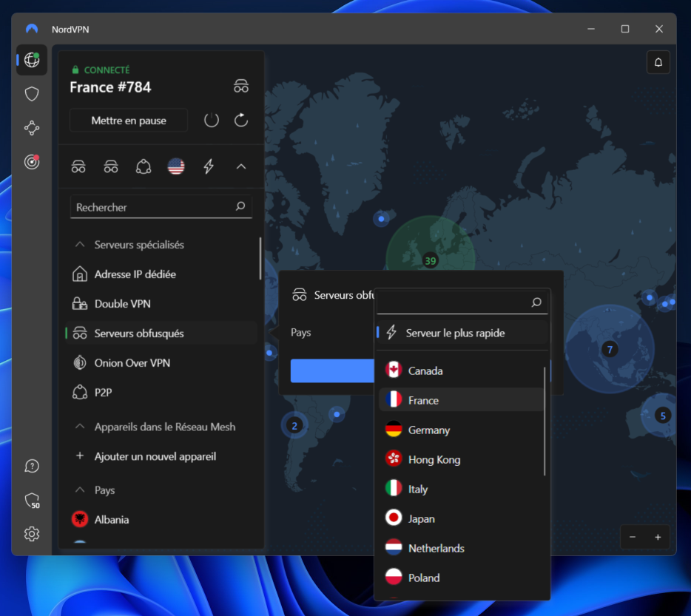Collapse the Pays section in sidebar
This screenshot has height=616, width=691.
click(80, 490)
